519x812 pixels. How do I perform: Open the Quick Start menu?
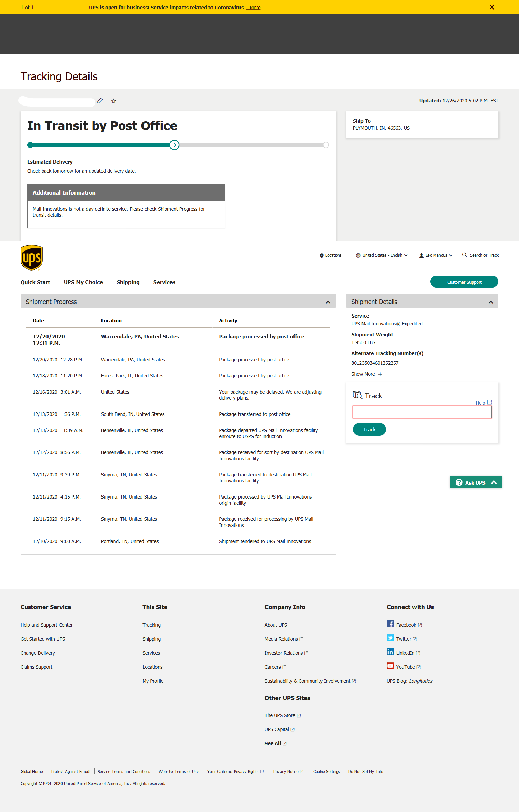tap(35, 282)
